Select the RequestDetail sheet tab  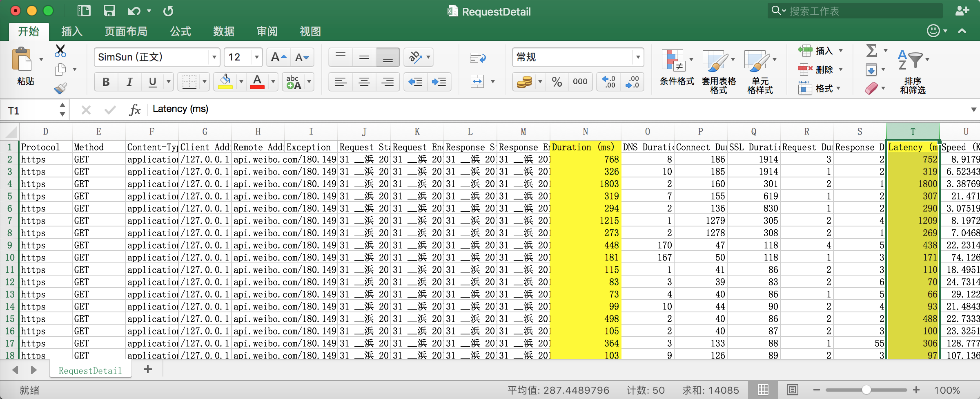point(90,370)
